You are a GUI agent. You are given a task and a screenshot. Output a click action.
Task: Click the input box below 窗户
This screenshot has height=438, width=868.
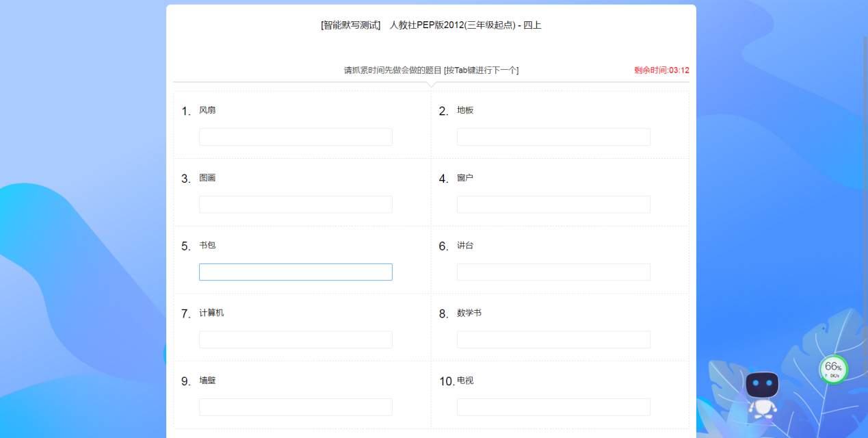[553, 205]
